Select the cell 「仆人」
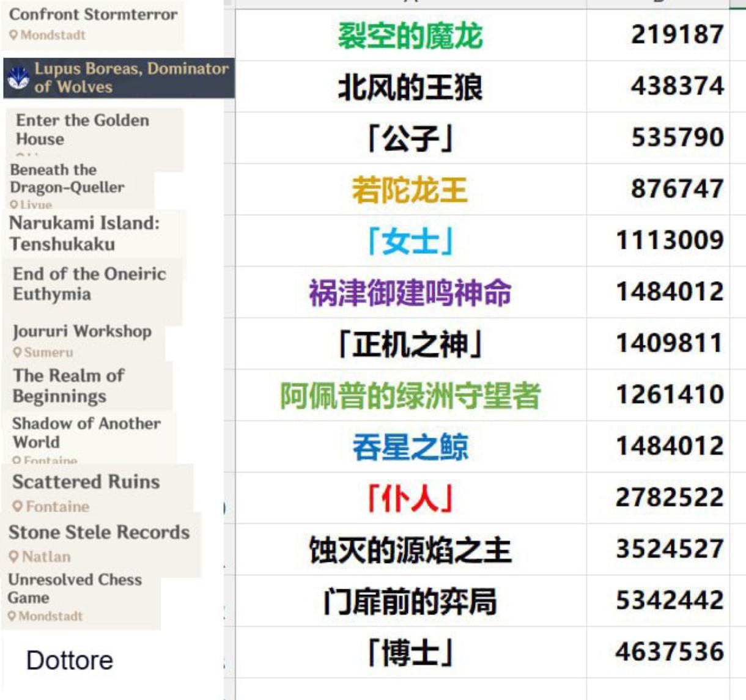746x700 pixels. coord(410,498)
